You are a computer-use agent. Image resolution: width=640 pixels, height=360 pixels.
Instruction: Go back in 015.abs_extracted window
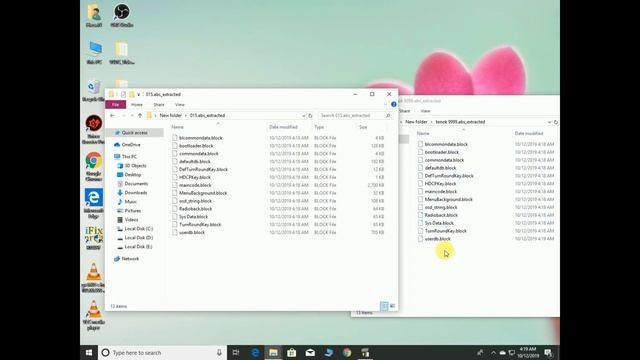[x=112, y=116]
